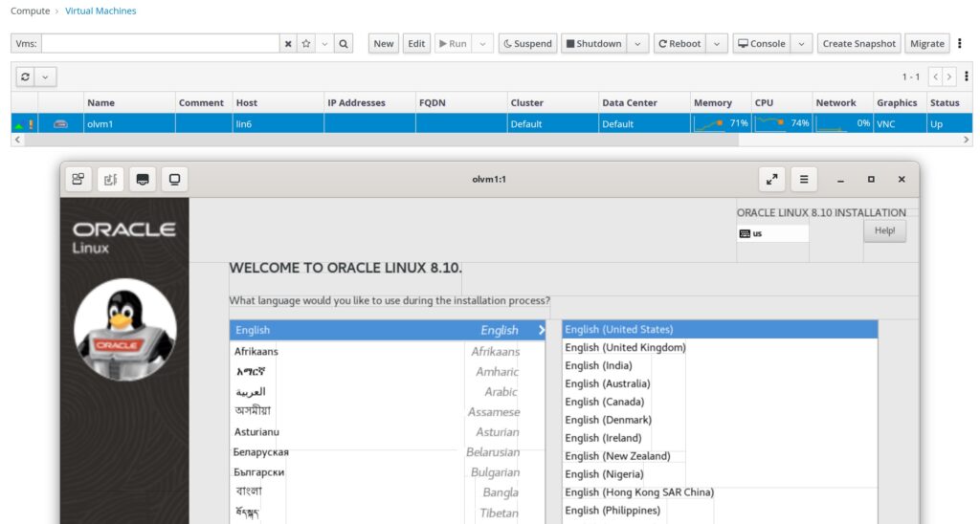Click the New VM button

coord(383,44)
